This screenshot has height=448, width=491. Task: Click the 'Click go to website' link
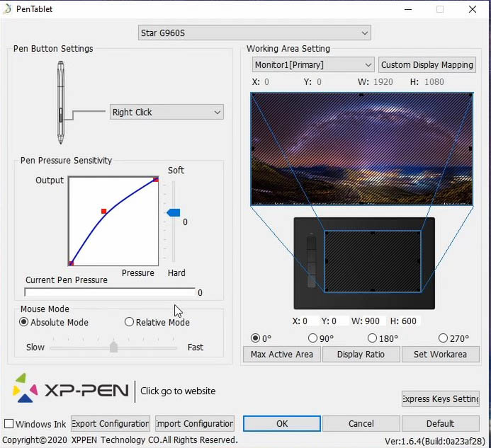point(178,391)
